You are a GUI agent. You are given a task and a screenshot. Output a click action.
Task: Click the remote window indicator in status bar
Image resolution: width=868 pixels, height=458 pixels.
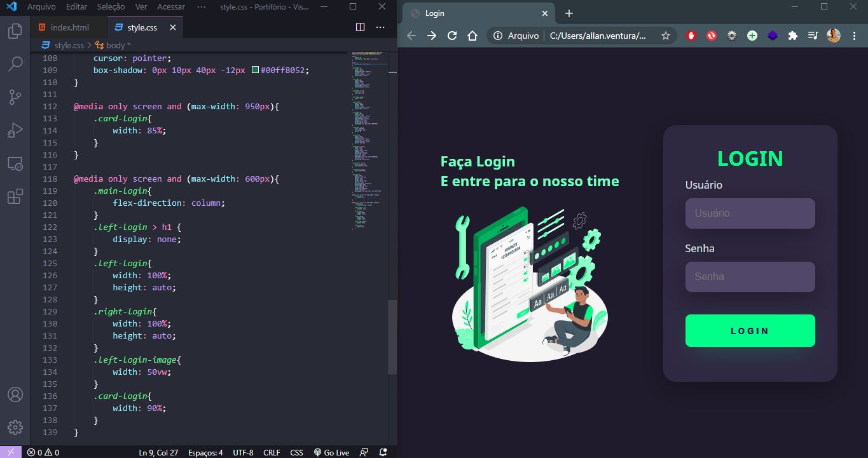click(x=10, y=452)
